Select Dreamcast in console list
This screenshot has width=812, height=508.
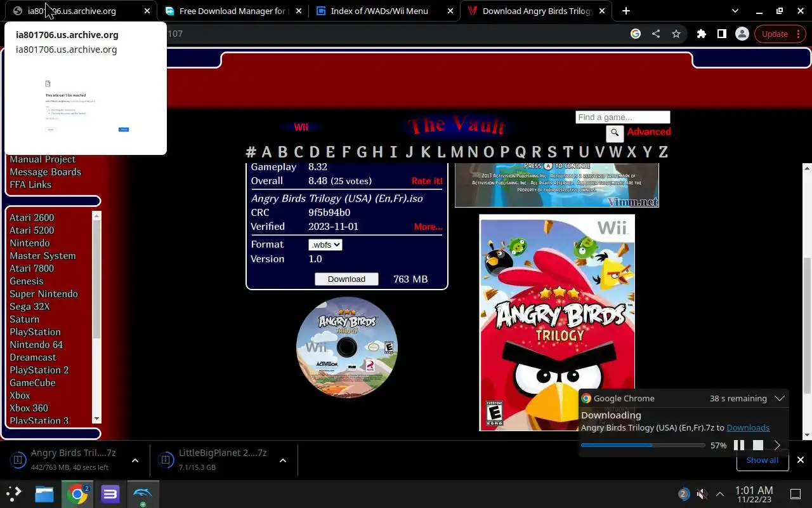pyautogui.click(x=33, y=358)
